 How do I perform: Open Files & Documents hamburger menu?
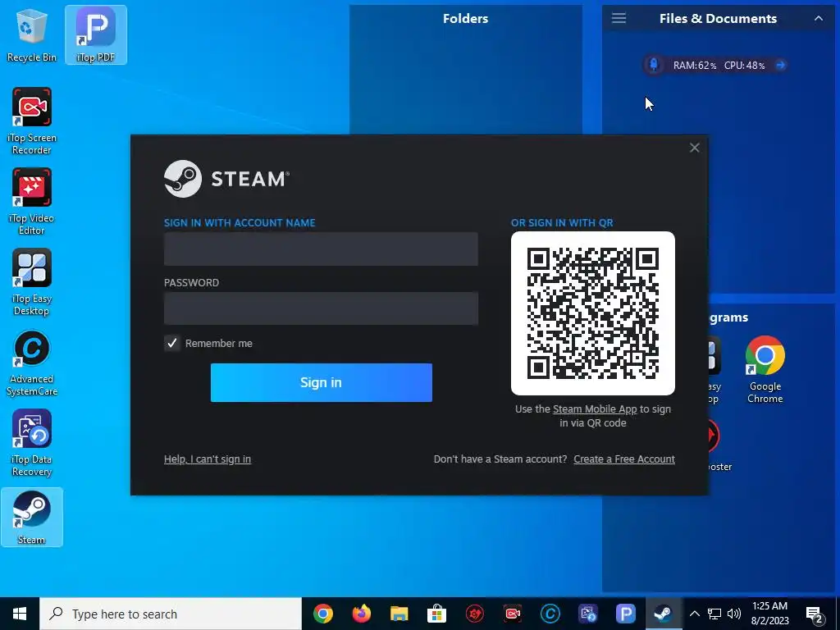[619, 18]
